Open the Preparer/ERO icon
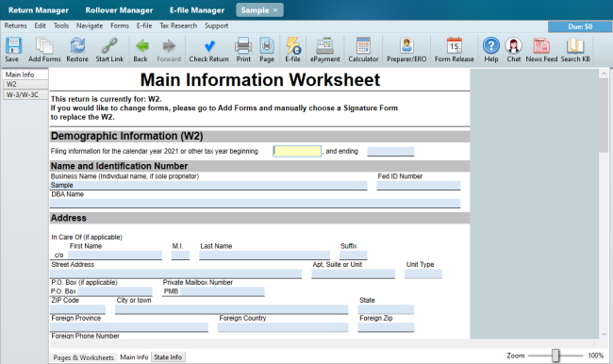This screenshot has width=613, height=364. pyautogui.click(x=406, y=46)
